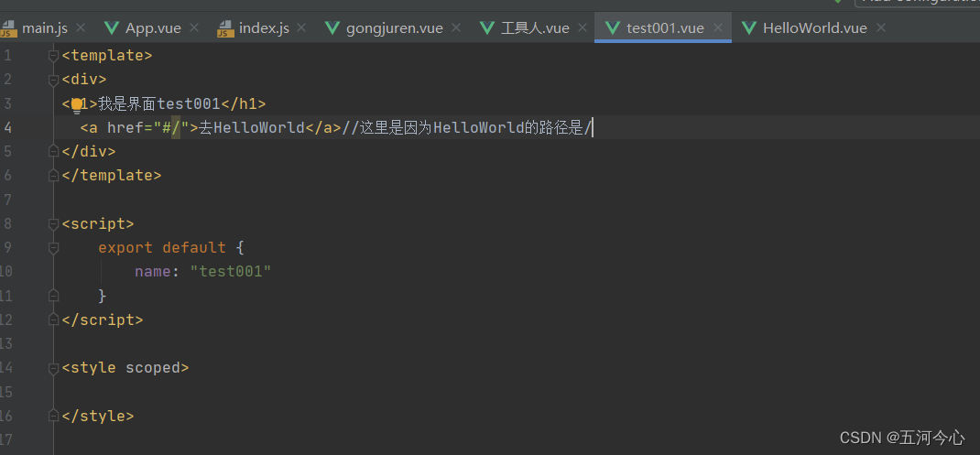This screenshot has height=455, width=980.
Task: Open the yellow lightbulb quick-fix on line 3
Action: pos(77,105)
